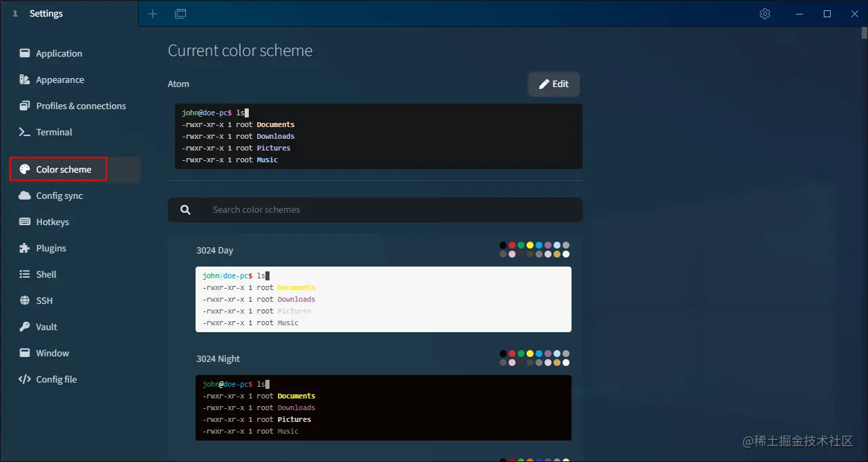
Task: Select the 3024 Night color scheme preview
Action: pyautogui.click(x=384, y=407)
